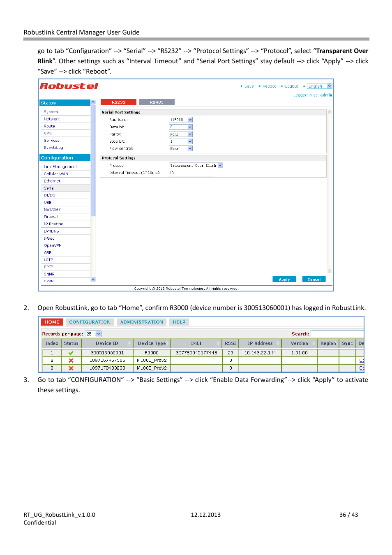Open the Network status page

[x=52, y=119]
